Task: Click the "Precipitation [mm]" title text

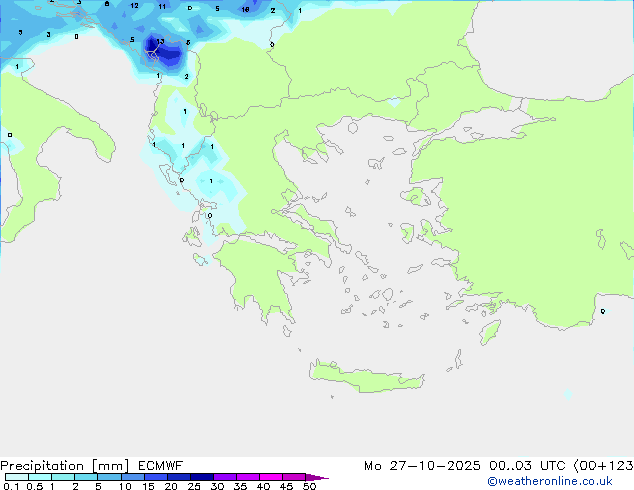Action: click(65, 466)
